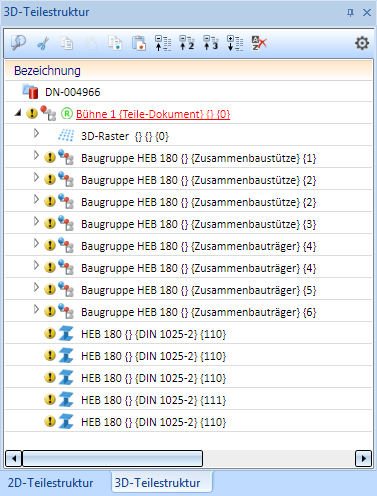Select Baugruppe HEB 180 Zusammenbaustütze {1}
Image resolution: width=377 pixels, height=496 pixels.
tap(188, 157)
